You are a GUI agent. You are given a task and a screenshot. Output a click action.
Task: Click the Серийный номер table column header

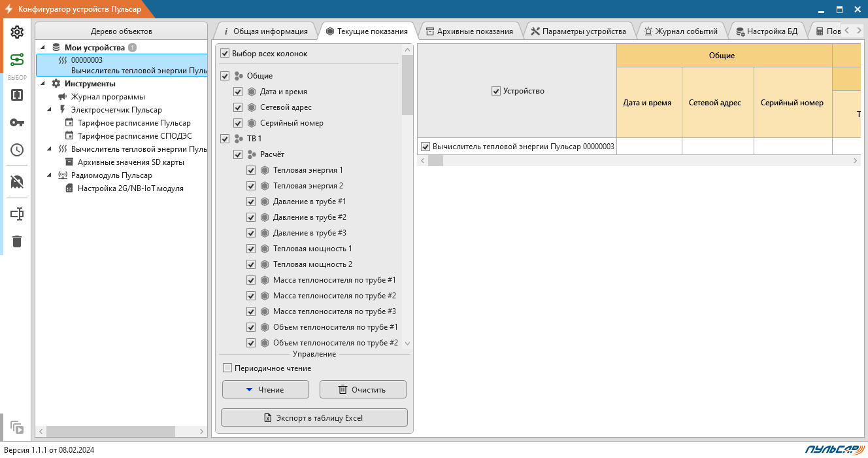click(x=792, y=103)
